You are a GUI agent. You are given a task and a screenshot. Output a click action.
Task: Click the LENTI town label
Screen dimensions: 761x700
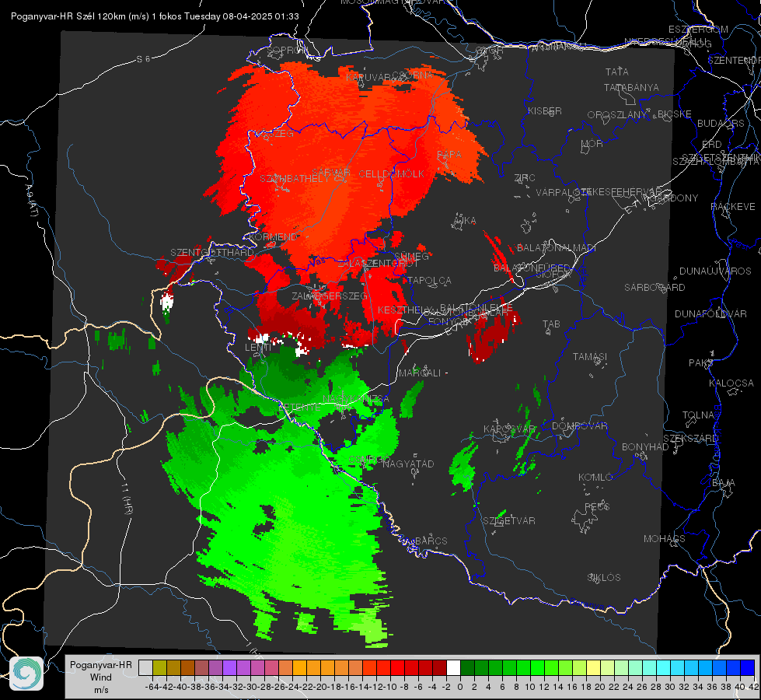coord(258,348)
